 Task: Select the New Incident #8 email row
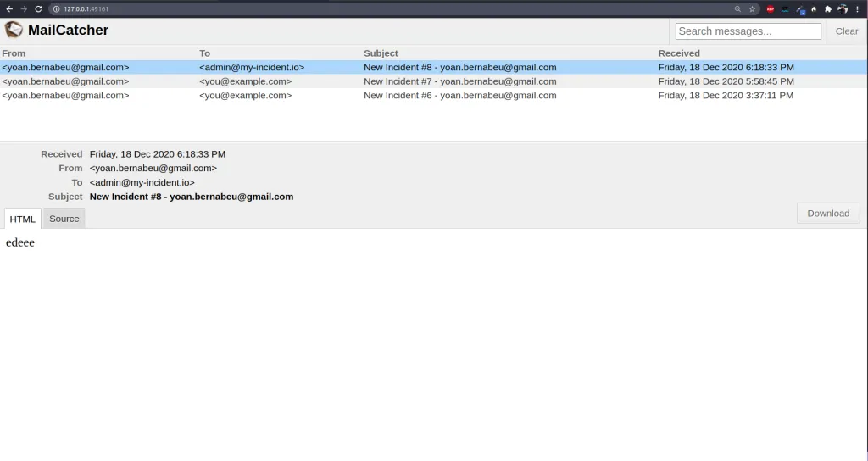coord(459,67)
